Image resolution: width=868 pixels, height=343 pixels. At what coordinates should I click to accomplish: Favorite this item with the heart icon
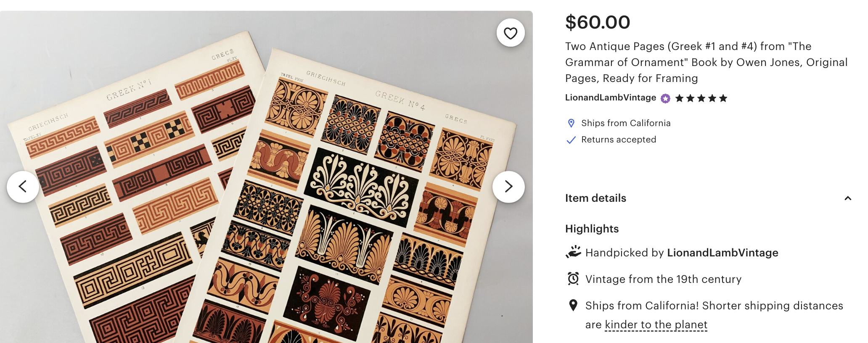pyautogui.click(x=510, y=33)
